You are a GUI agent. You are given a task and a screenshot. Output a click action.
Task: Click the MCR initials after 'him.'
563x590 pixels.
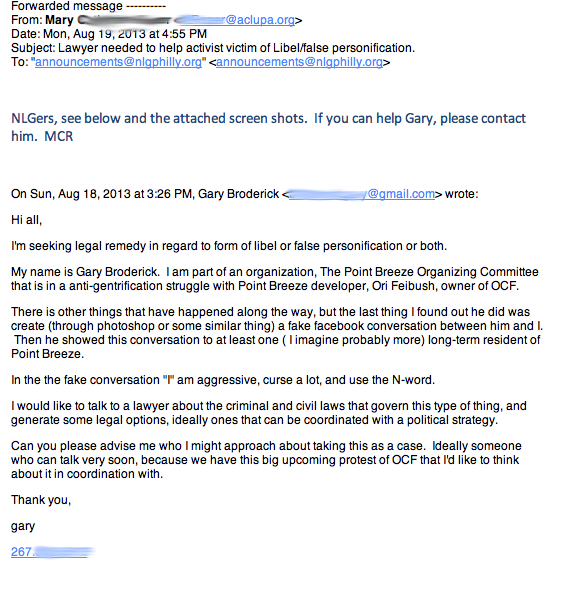coord(59,136)
